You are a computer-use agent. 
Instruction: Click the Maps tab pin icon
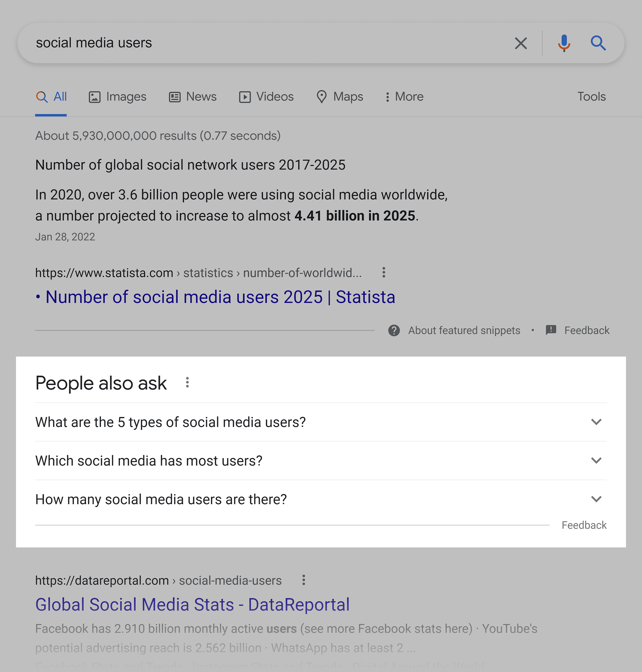(321, 97)
